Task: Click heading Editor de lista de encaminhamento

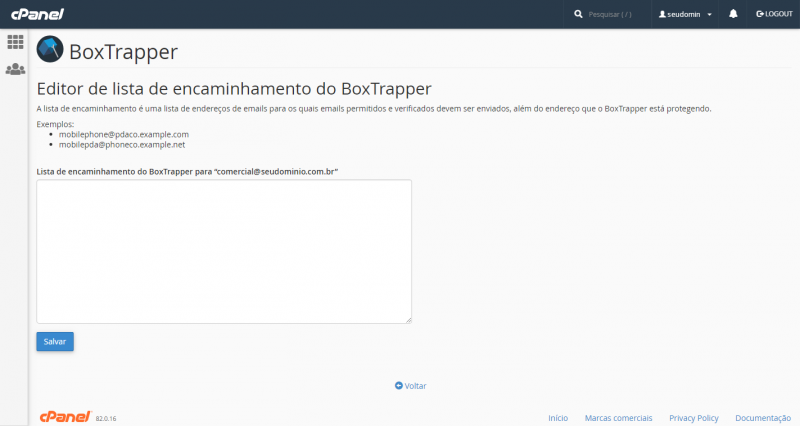Action: 234,89
